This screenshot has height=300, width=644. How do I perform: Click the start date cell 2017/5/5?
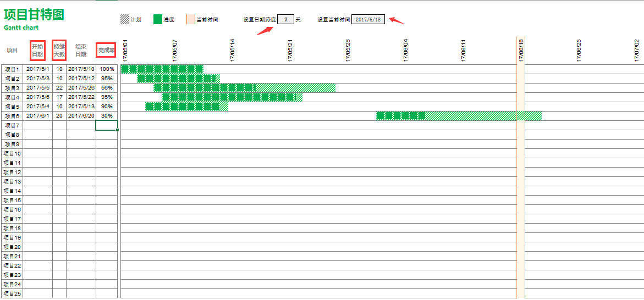[38, 88]
